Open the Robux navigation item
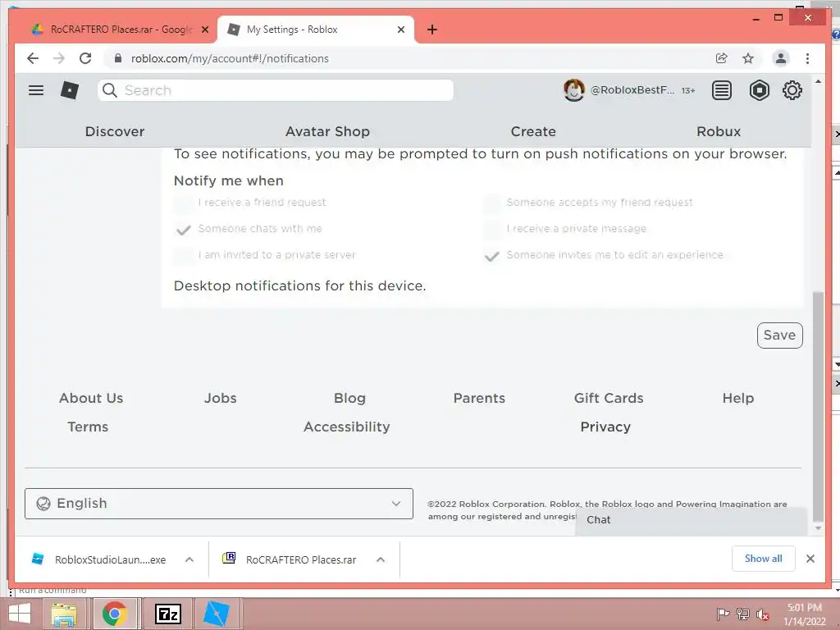 (719, 131)
